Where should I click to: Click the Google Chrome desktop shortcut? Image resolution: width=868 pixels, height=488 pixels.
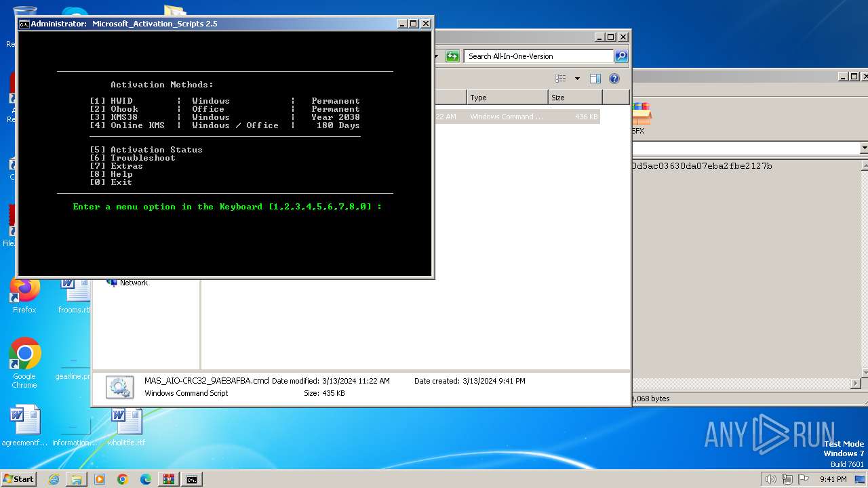point(24,363)
